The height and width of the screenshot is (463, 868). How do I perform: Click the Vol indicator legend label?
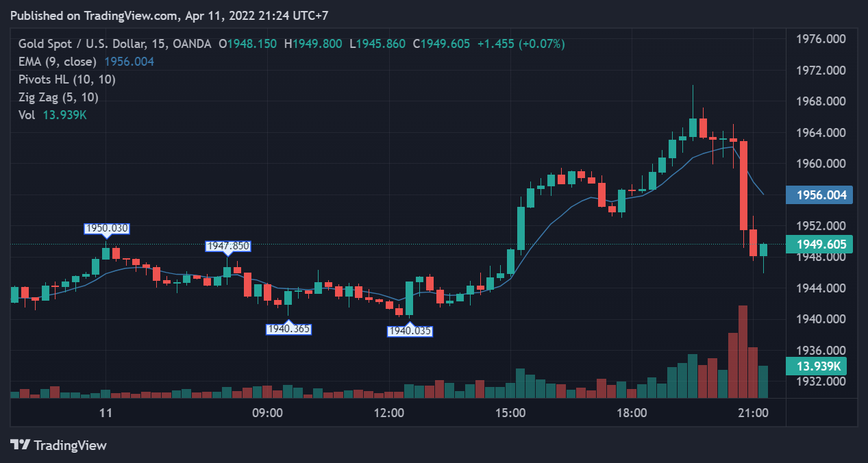point(26,115)
